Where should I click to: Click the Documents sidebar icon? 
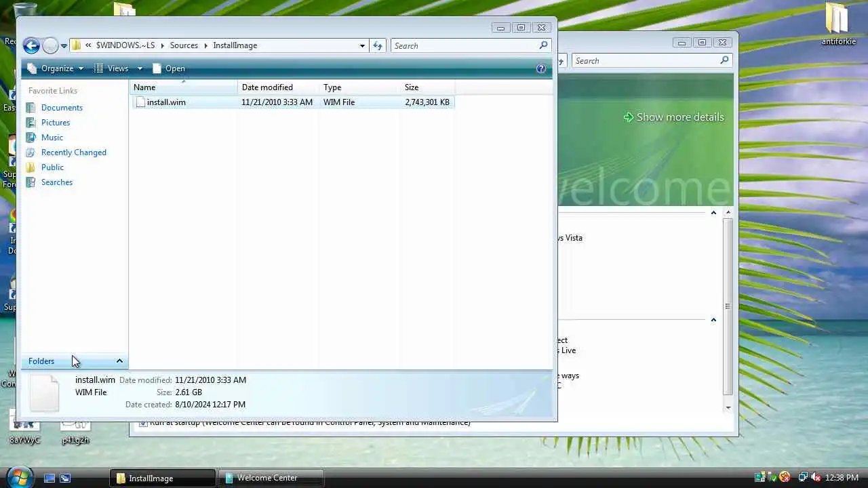31,108
